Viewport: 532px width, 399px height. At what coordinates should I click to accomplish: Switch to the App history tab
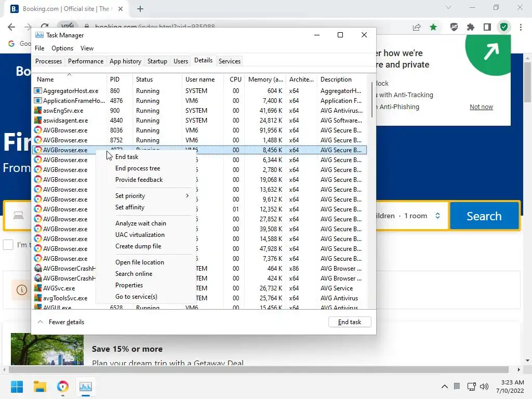[125, 61]
